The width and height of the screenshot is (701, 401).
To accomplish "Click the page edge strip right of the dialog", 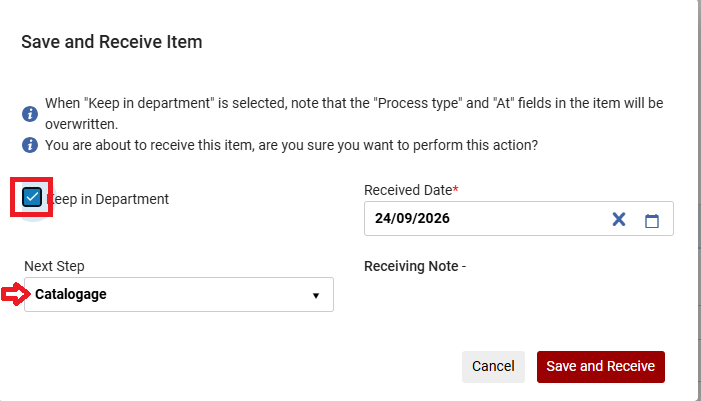I will pyautogui.click(x=699, y=200).
